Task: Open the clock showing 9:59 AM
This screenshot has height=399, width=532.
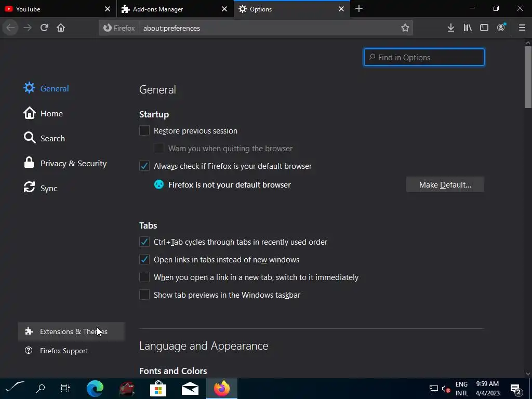Action: point(487,389)
